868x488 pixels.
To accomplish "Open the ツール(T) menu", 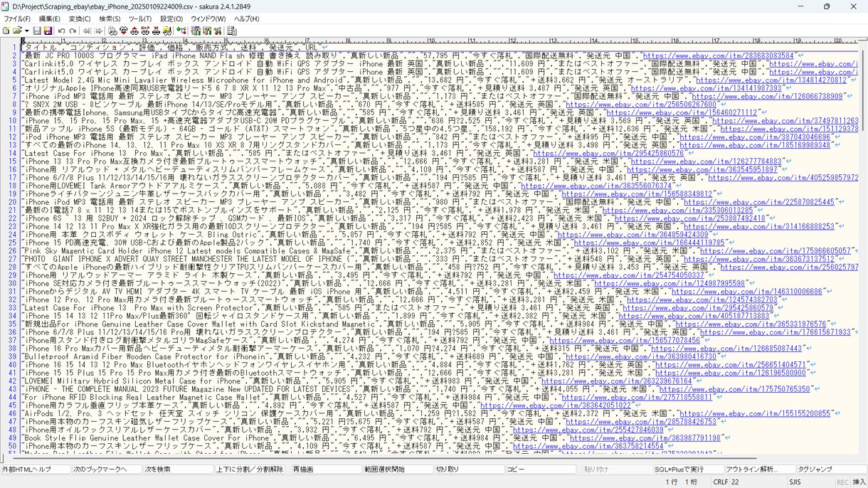I will click(140, 19).
